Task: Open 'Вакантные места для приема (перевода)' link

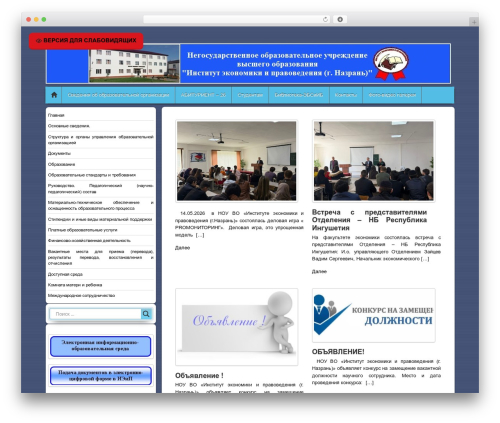Action: (x=101, y=257)
